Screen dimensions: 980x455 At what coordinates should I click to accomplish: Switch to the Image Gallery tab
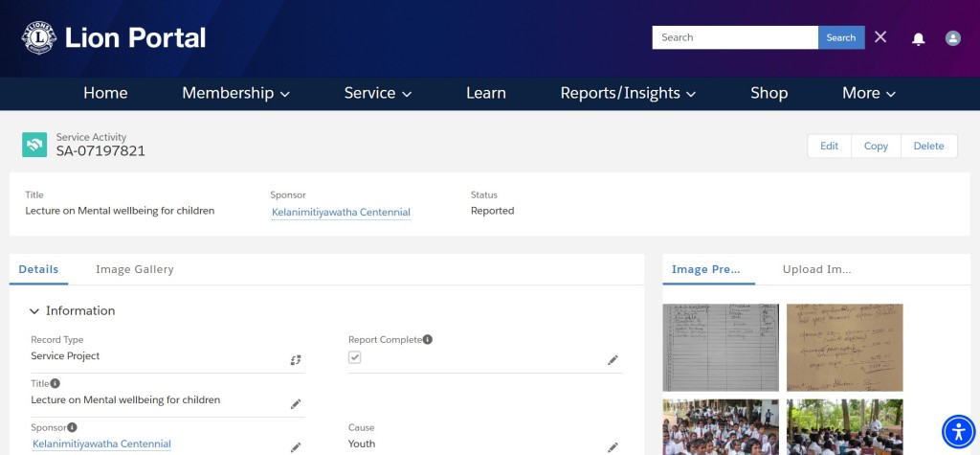[x=134, y=269]
